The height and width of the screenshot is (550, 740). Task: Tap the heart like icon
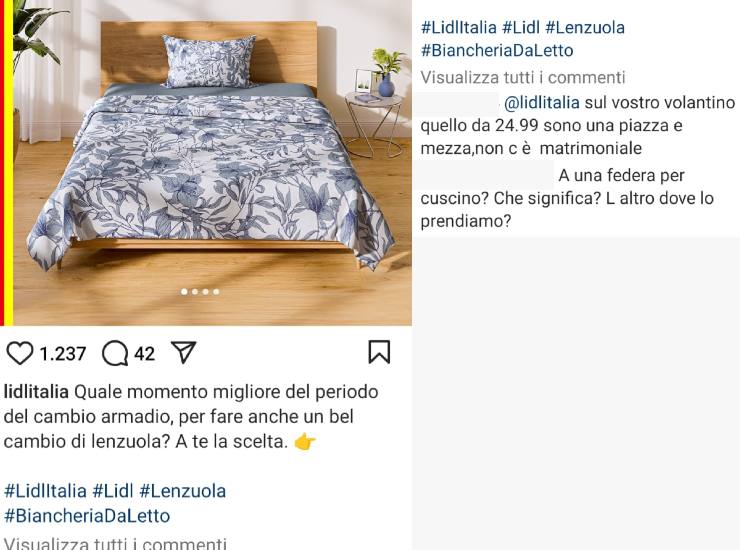(x=19, y=353)
